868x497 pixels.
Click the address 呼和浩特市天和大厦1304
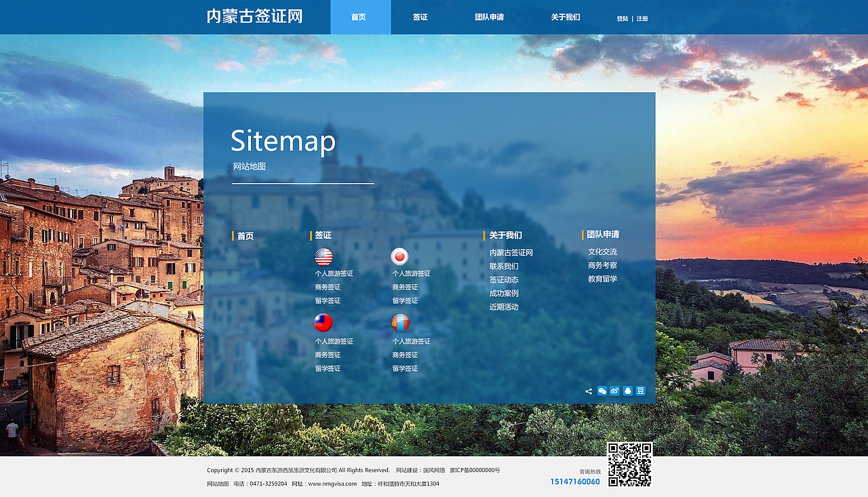[408, 484]
